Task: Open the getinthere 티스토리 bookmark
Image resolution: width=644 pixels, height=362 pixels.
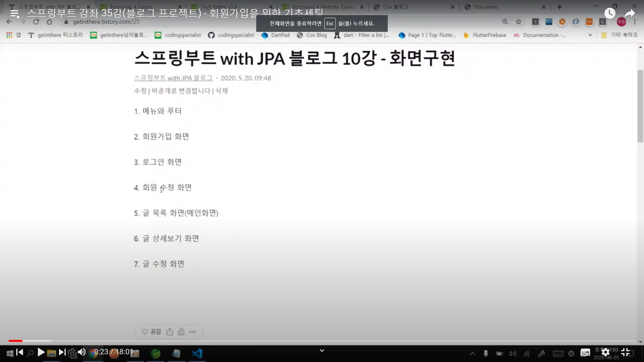Action: (56, 35)
